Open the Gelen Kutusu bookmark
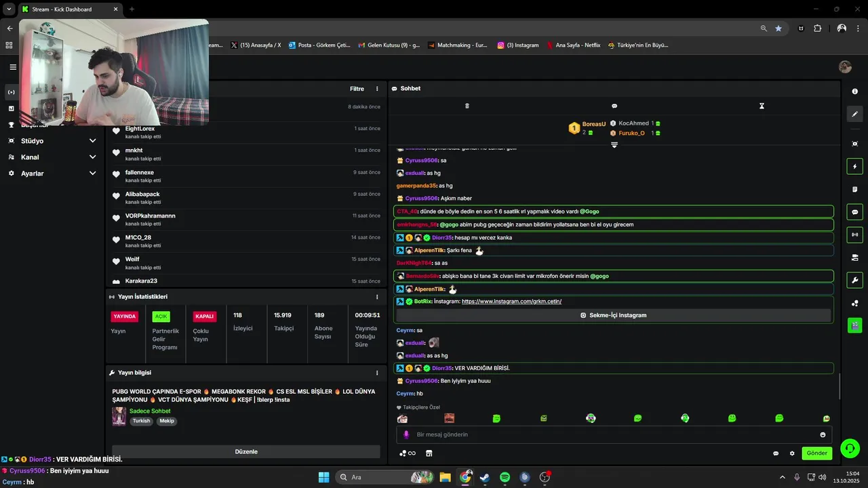This screenshot has height=488, width=868. pyautogui.click(x=389, y=45)
